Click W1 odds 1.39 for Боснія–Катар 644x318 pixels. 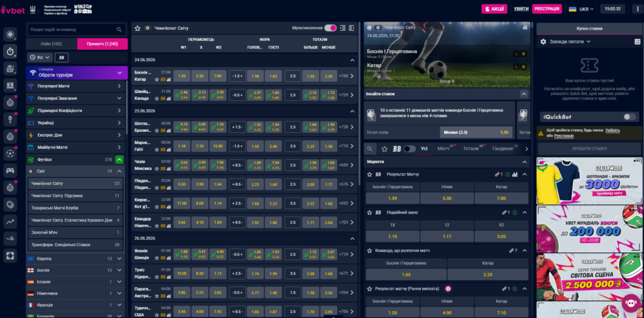pyautogui.click(x=182, y=76)
